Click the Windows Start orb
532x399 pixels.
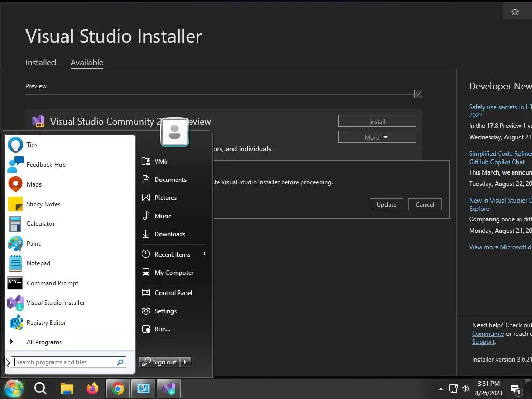14,389
